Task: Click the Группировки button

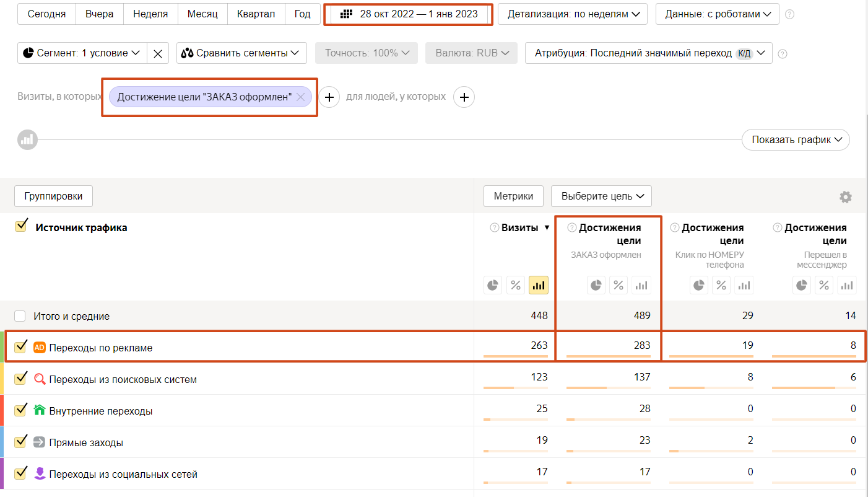Action: coord(53,196)
